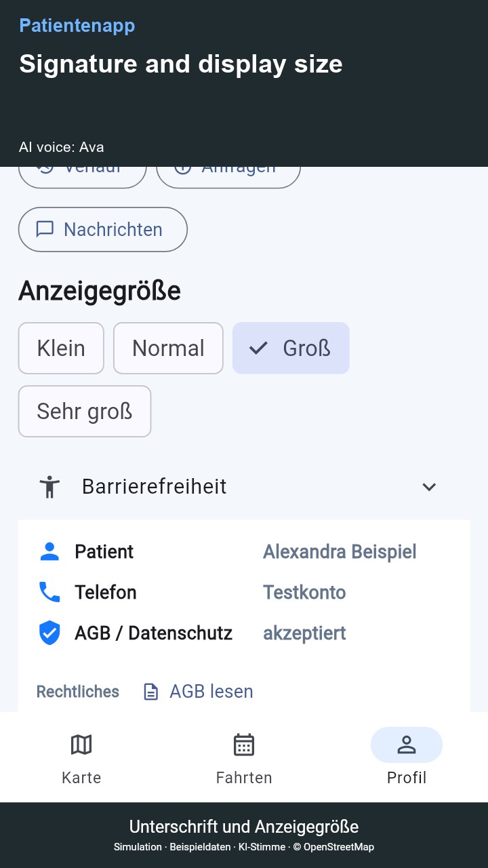Open the Barrierefreiheit row
Viewport: 488px width, 868px height.
(244, 487)
